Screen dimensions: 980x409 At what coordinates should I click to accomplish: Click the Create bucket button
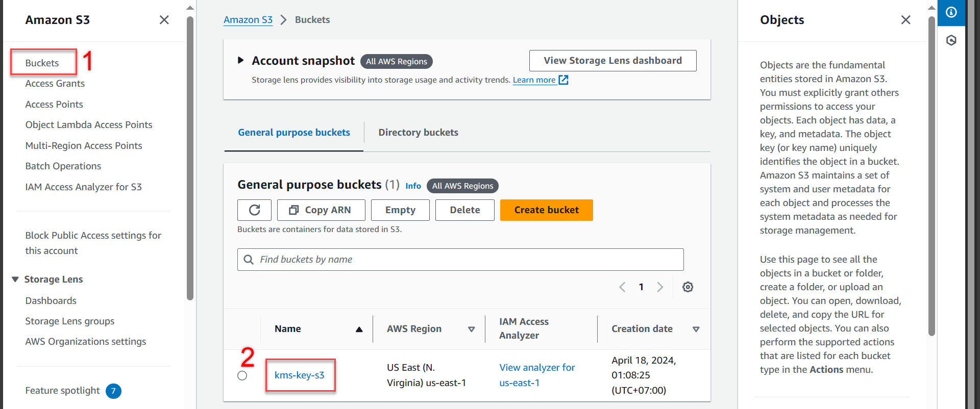(546, 210)
